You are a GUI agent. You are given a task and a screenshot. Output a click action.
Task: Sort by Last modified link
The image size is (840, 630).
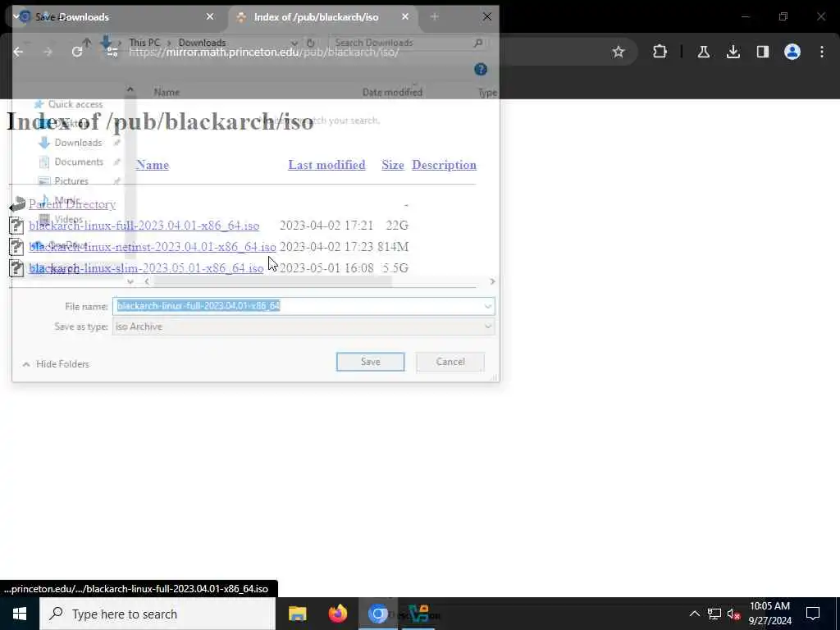(x=326, y=165)
